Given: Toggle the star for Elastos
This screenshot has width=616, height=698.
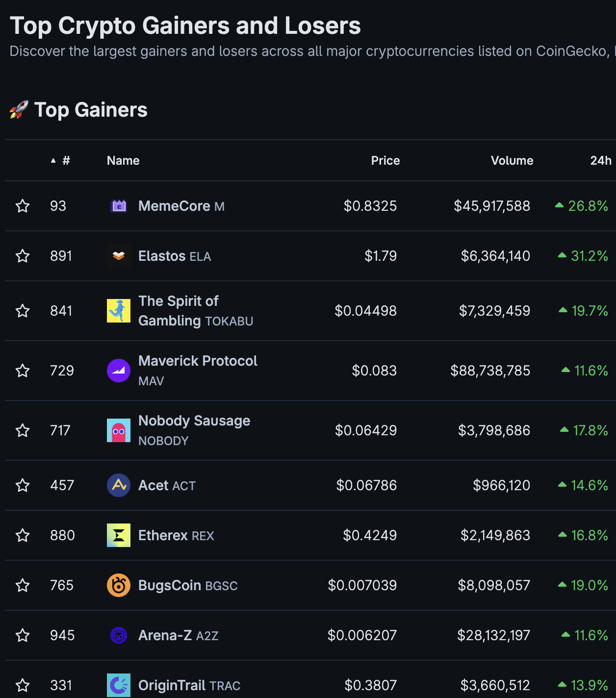Looking at the screenshot, I should (x=23, y=256).
